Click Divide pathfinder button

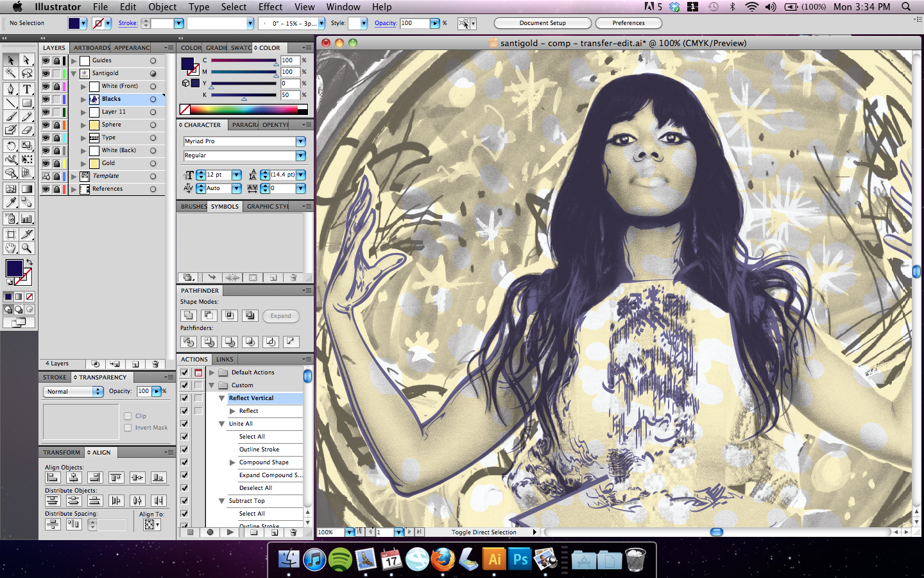(188, 342)
